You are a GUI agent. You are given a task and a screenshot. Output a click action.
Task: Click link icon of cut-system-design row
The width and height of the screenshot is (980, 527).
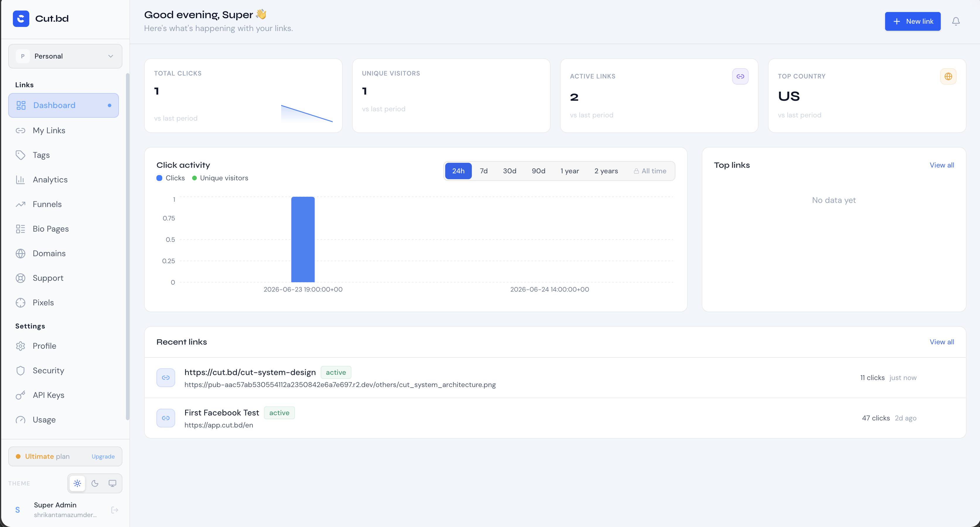166,378
